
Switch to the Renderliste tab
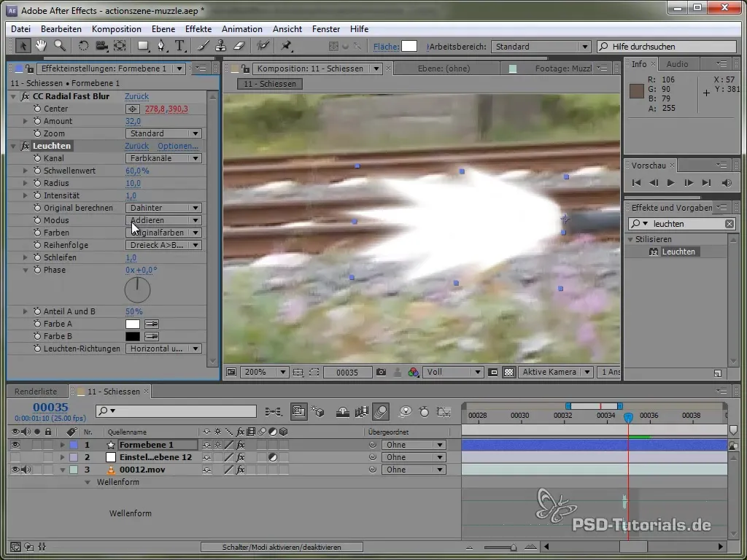[36, 392]
